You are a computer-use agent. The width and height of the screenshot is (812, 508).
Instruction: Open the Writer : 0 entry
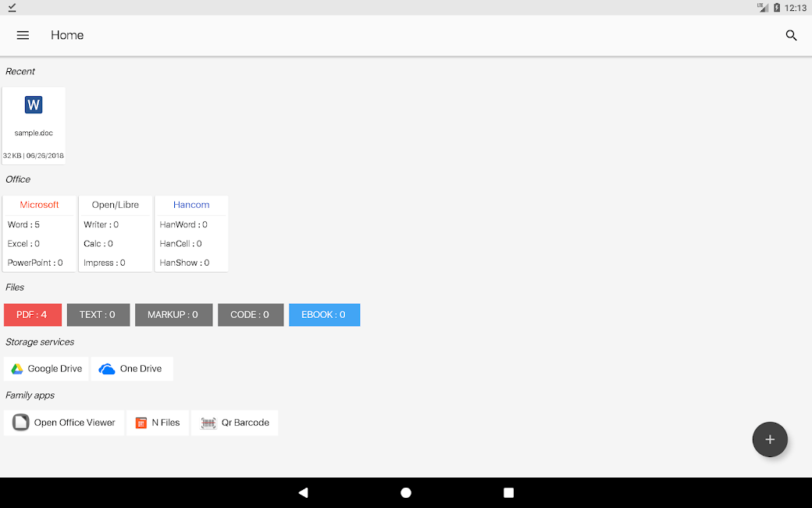coord(101,224)
